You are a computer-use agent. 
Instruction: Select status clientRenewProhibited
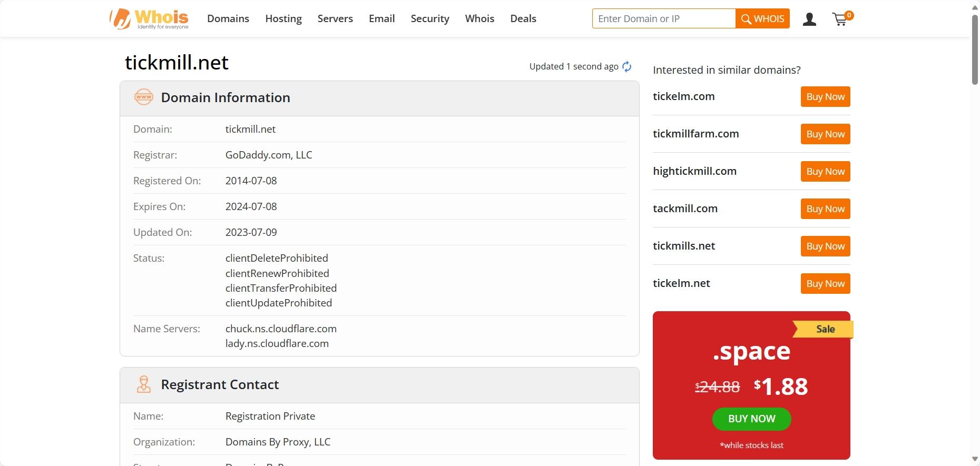[277, 273]
